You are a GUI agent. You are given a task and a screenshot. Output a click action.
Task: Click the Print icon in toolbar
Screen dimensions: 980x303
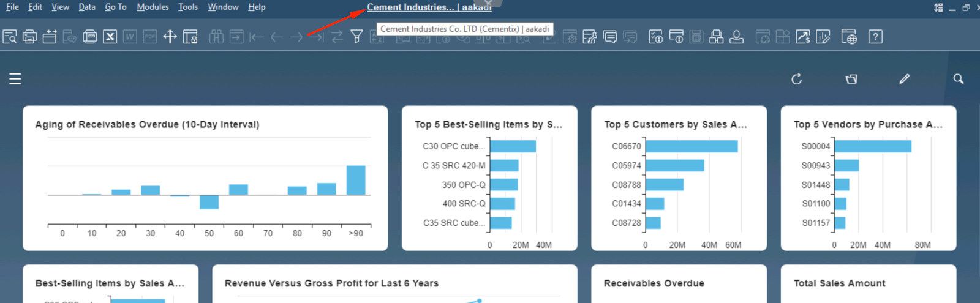point(29,37)
